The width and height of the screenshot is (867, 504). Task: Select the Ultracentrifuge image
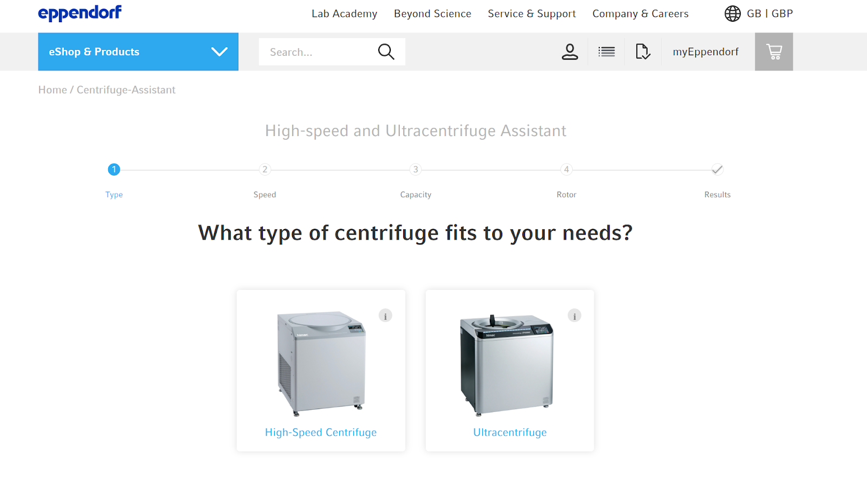tap(507, 365)
